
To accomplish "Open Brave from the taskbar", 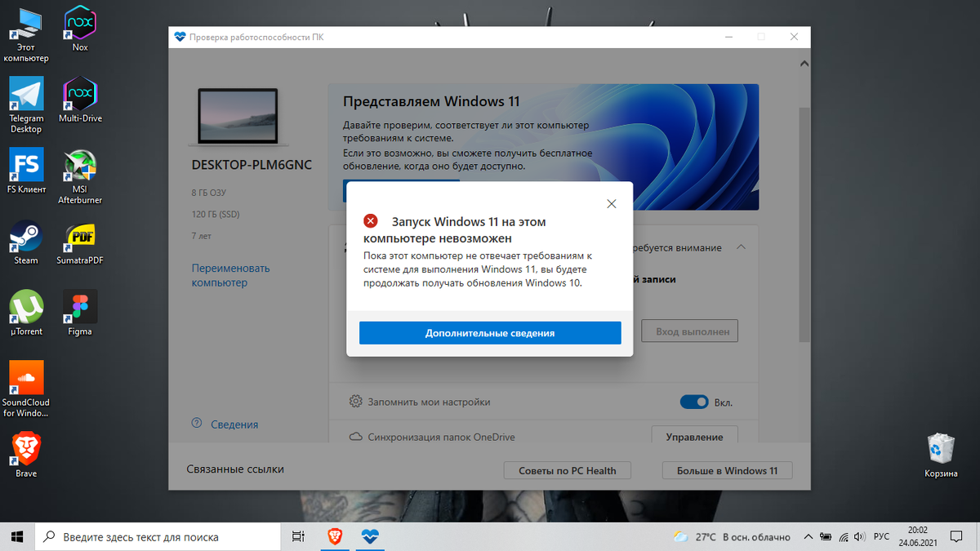I will pyautogui.click(x=334, y=536).
